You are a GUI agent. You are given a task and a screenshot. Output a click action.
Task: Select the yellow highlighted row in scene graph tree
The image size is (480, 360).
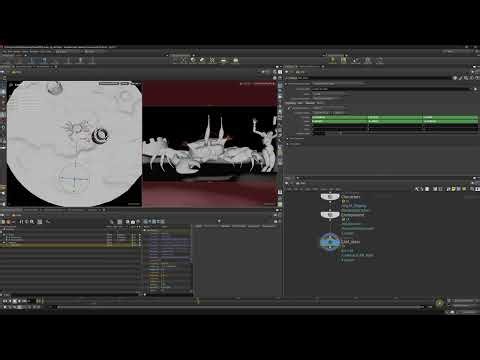70,245
